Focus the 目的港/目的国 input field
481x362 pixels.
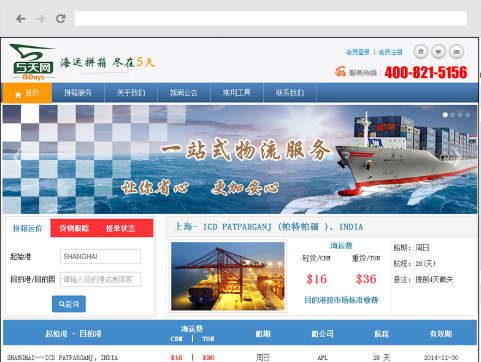[x=100, y=279]
